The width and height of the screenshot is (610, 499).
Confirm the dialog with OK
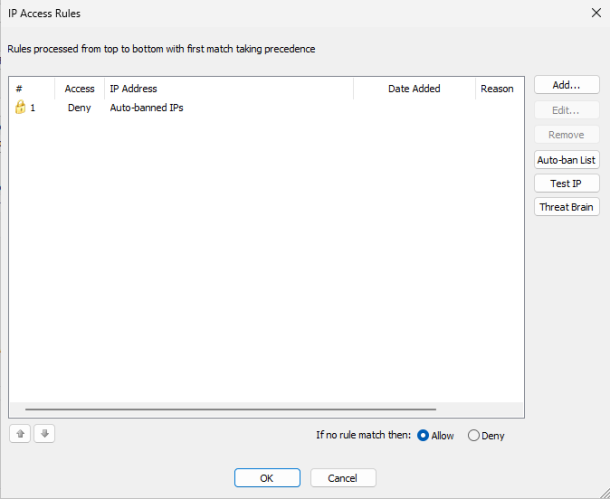tap(267, 478)
